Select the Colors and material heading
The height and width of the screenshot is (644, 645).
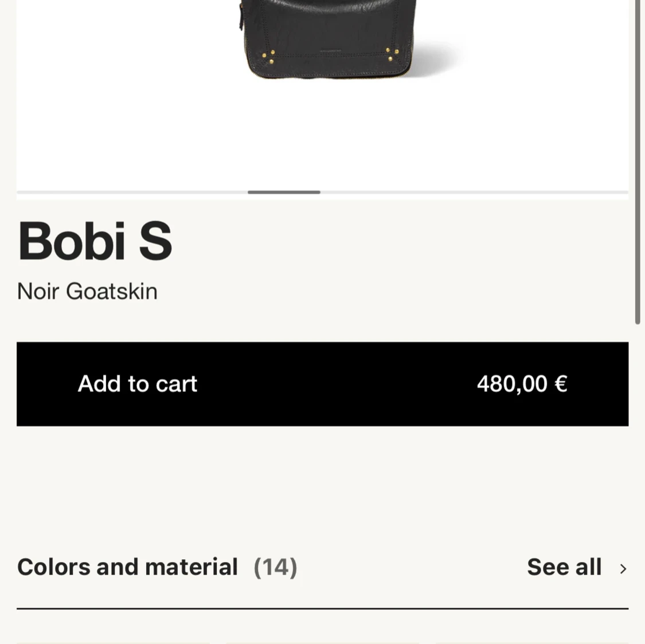click(x=127, y=567)
